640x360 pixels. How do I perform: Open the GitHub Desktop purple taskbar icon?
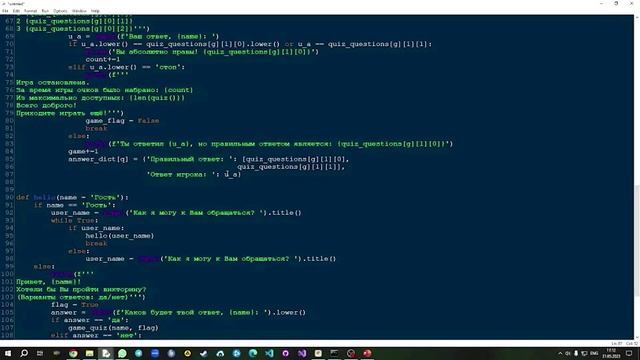pos(285,353)
